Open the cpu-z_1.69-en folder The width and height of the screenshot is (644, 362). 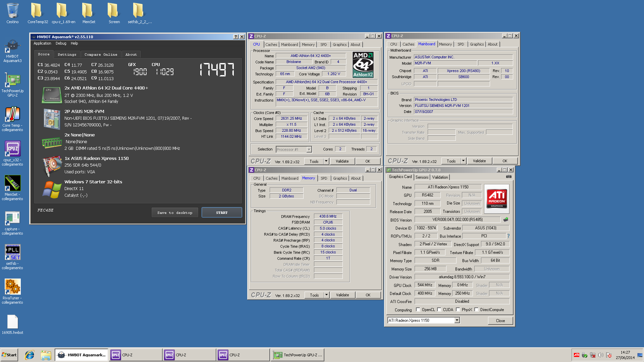pyautogui.click(x=63, y=13)
